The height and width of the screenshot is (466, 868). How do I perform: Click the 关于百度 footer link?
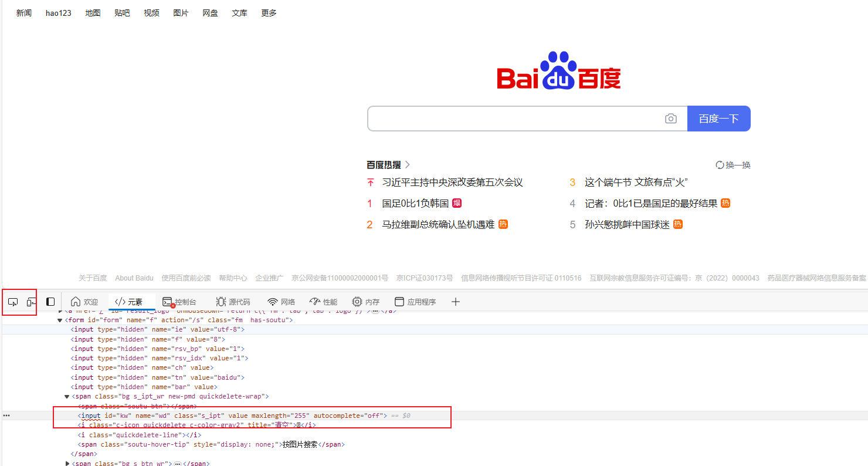pyautogui.click(x=93, y=278)
